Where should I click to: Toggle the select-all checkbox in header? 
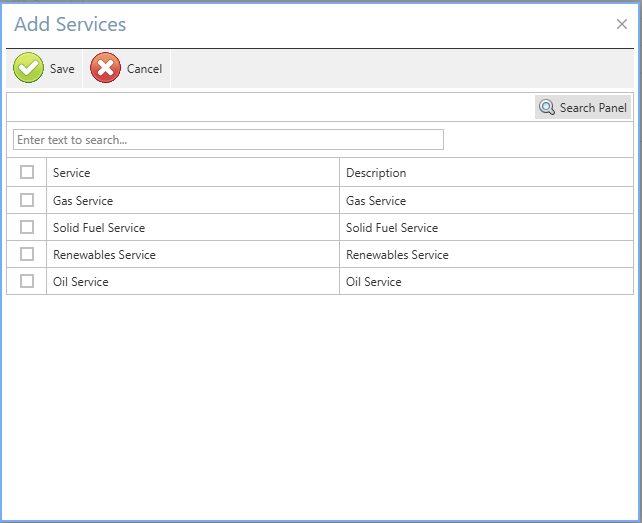pyautogui.click(x=27, y=172)
